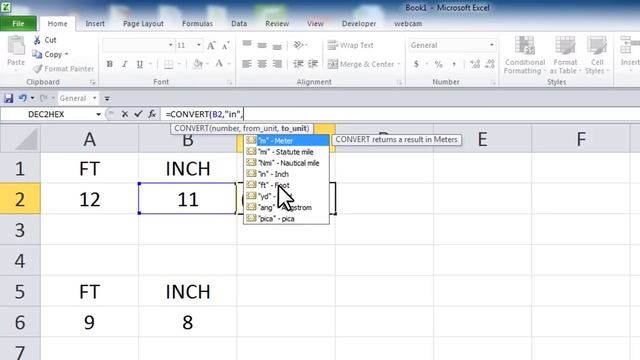
Task: Click Increase Indent icon
Action: click(x=313, y=64)
